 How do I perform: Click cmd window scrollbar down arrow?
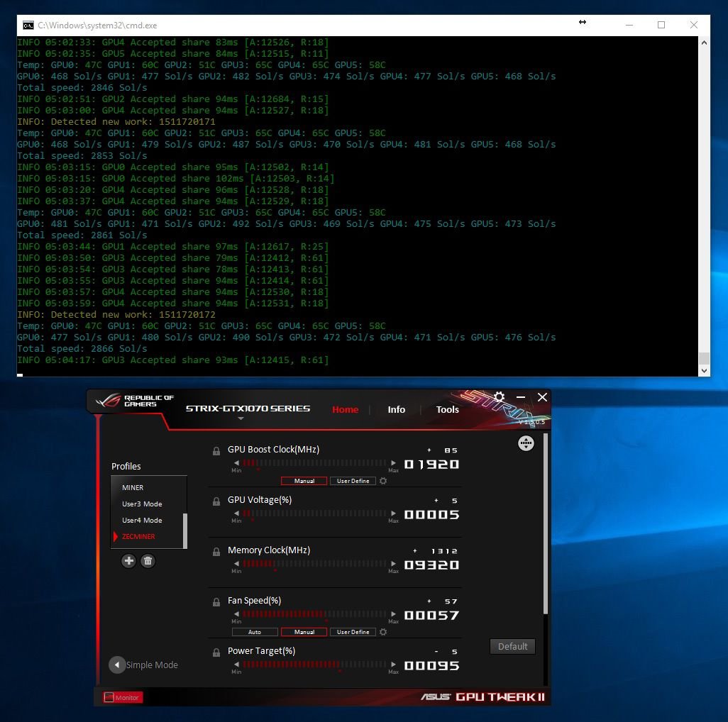pyautogui.click(x=705, y=371)
